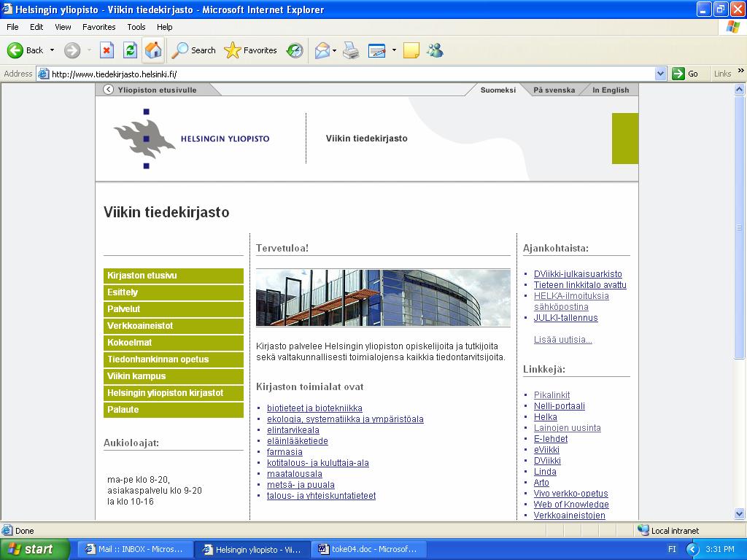747x560 pixels.
Task: Open the View menu
Action: pos(63,27)
